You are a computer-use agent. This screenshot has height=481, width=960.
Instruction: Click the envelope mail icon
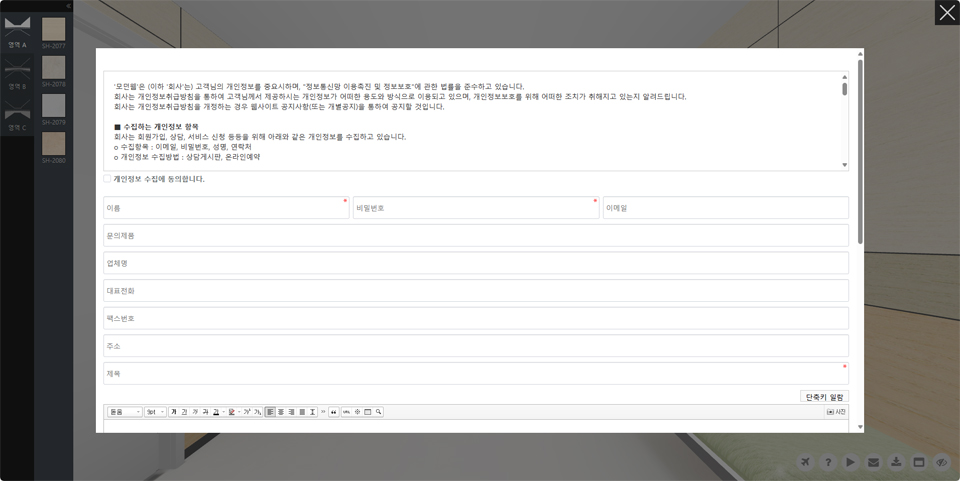coord(873,462)
